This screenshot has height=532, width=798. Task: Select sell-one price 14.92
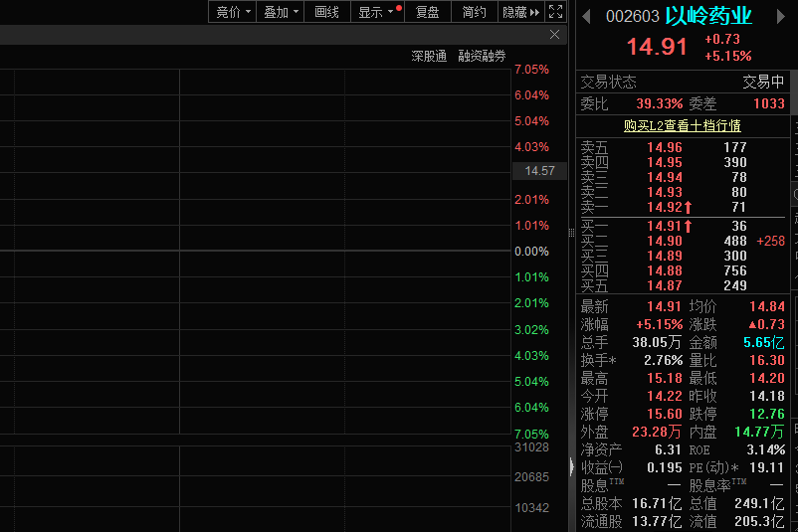point(664,207)
